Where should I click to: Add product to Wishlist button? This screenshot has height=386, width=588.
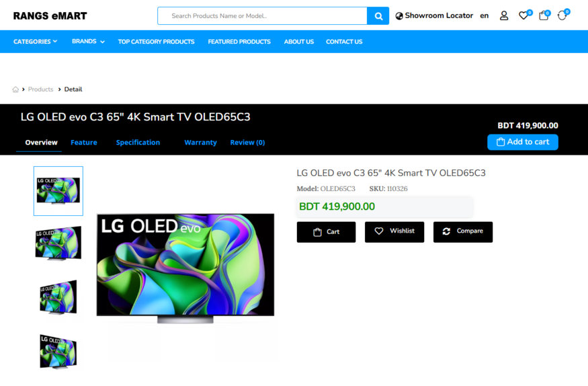(x=394, y=232)
